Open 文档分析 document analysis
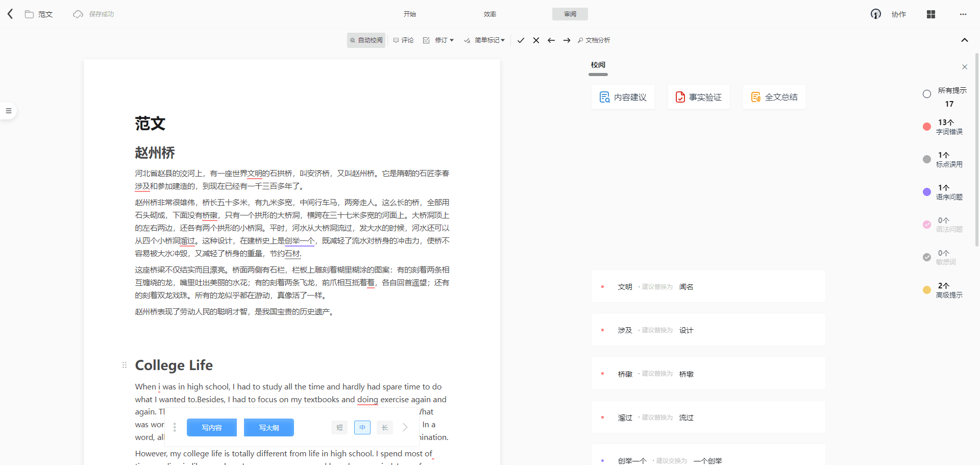This screenshot has height=465, width=980. coord(594,40)
